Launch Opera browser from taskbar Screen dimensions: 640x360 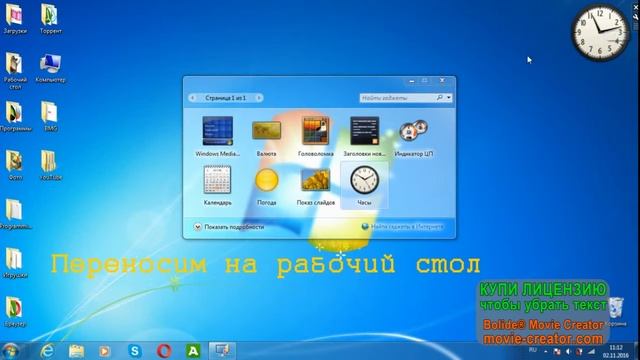tap(164, 351)
